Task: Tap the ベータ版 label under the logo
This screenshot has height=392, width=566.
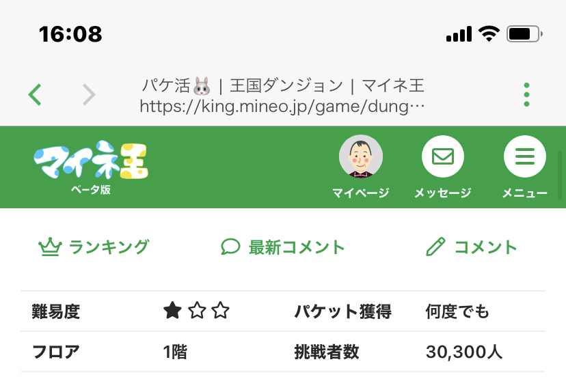Action: click(x=90, y=190)
